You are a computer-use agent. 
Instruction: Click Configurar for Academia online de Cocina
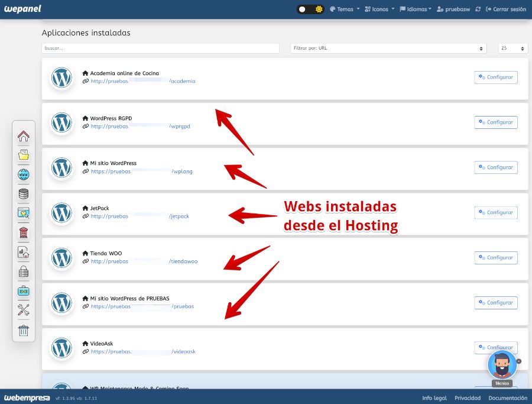(495, 77)
